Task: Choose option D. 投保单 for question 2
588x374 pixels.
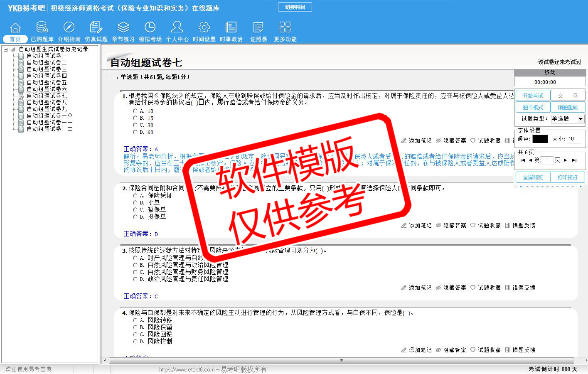Action: pyautogui.click(x=135, y=217)
